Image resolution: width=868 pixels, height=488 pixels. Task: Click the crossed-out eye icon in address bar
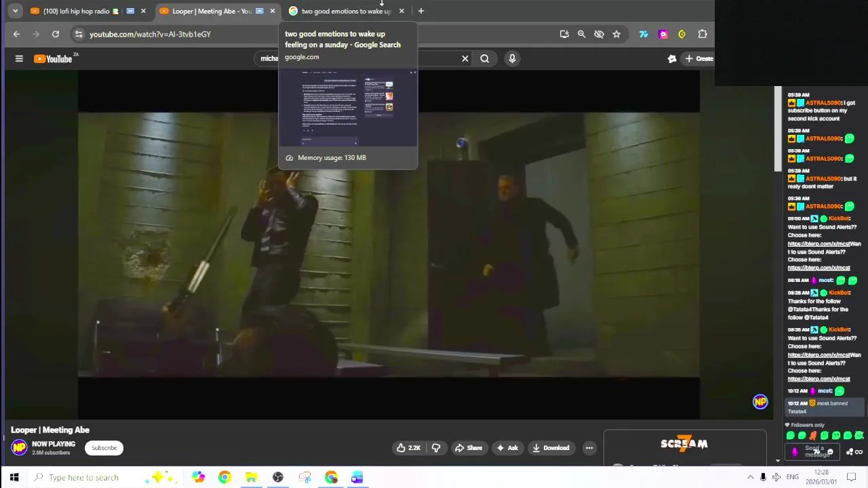599,34
